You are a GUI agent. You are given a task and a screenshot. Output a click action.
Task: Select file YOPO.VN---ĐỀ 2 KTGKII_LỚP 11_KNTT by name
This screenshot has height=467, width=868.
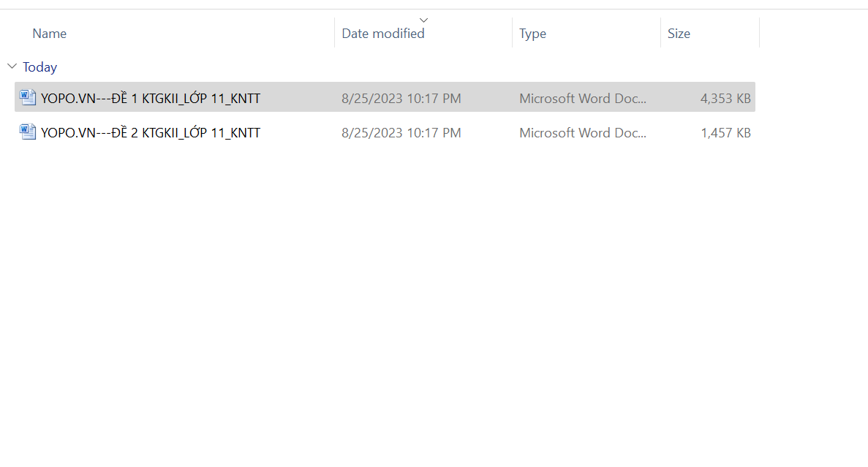(151, 133)
